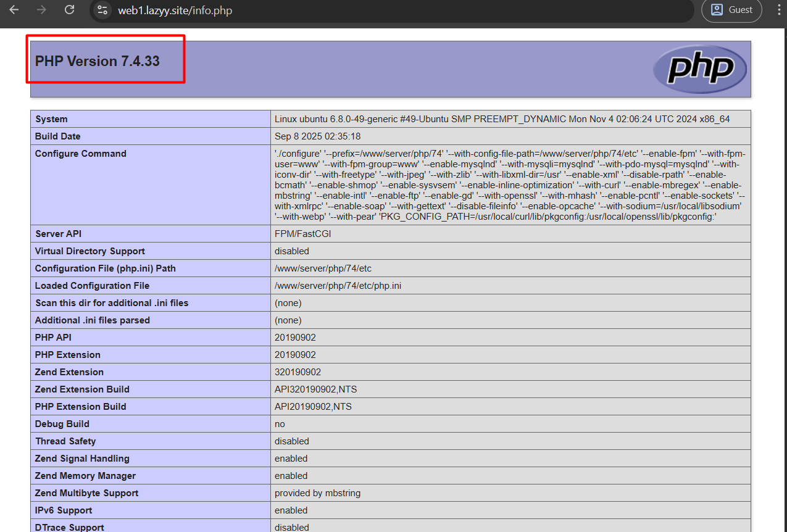787x532 pixels.
Task: Click the Virtual Directory Support label
Action: pos(90,251)
